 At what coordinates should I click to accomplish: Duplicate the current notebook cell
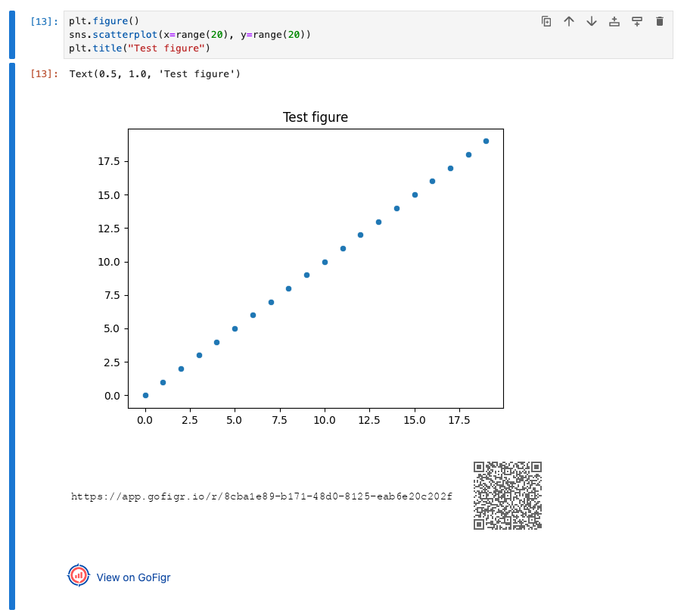pos(546,21)
